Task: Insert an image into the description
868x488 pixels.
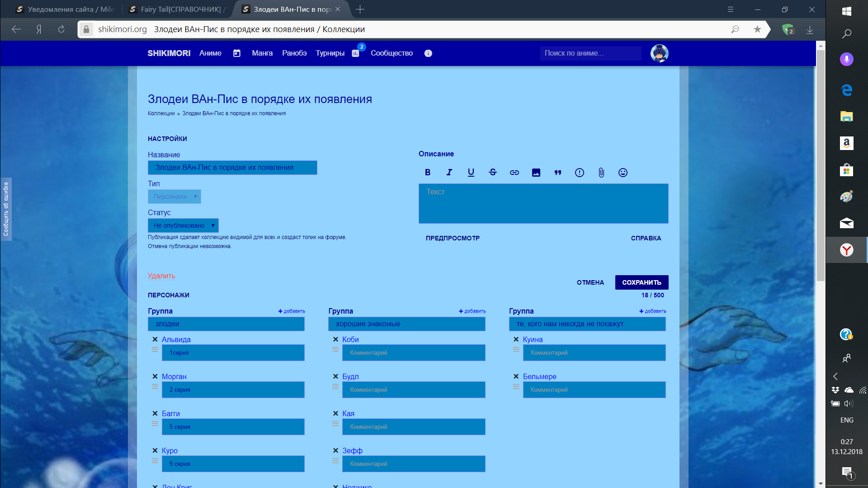Action: (536, 173)
